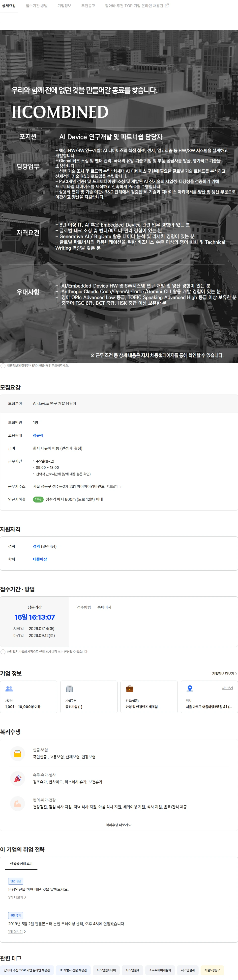Click the 16일 16:13:07 remaining time text
This screenshot has height=980, width=238.
pyautogui.click(x=35, y=617)
